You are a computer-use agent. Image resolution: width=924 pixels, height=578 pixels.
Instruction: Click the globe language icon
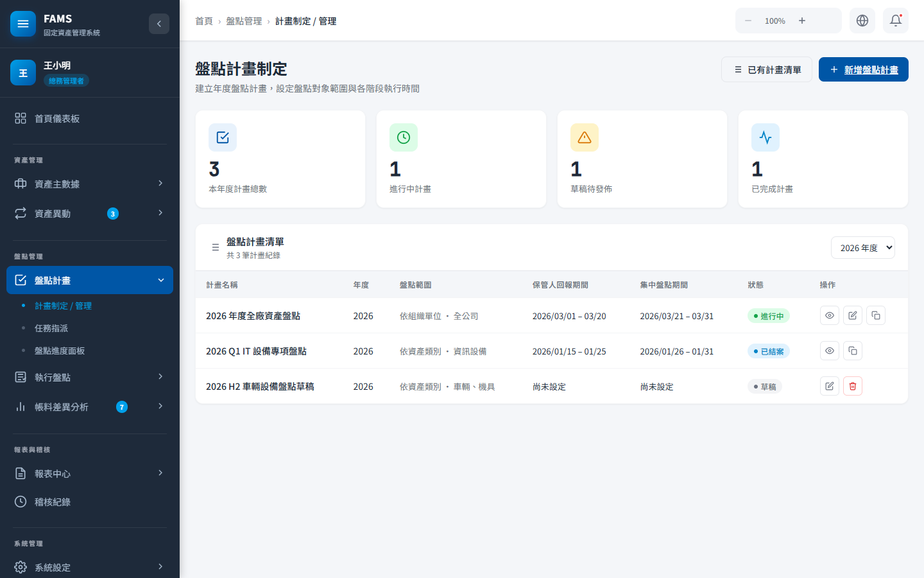coord(862,20)
